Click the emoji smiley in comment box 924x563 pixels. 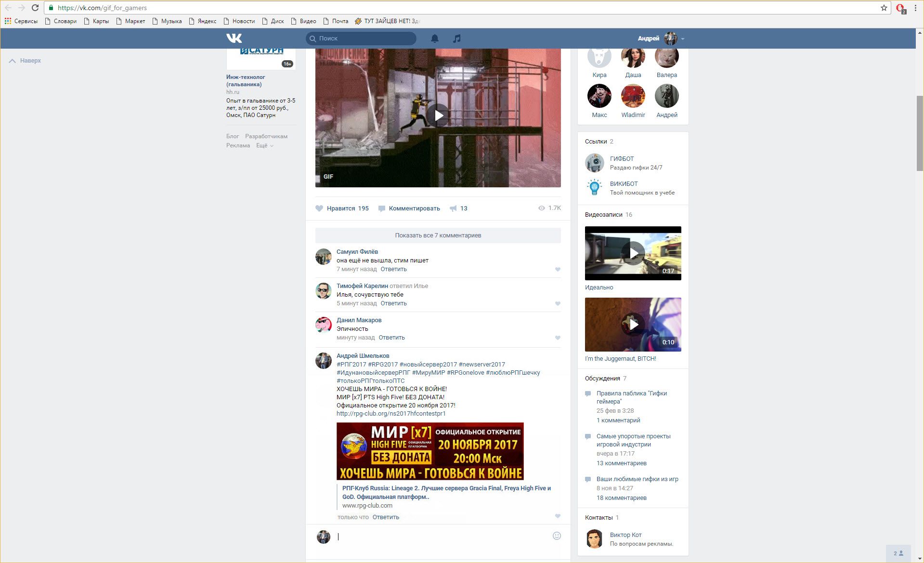[557, 536]
